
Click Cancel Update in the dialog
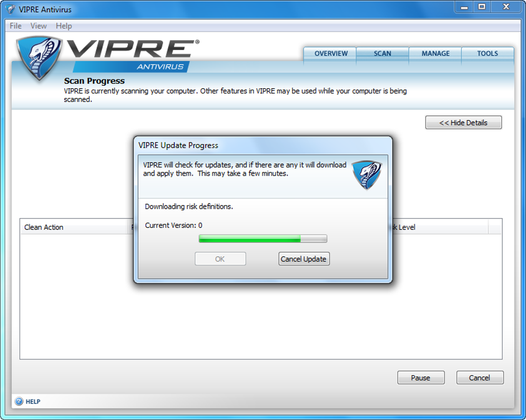tap(304, 259)
